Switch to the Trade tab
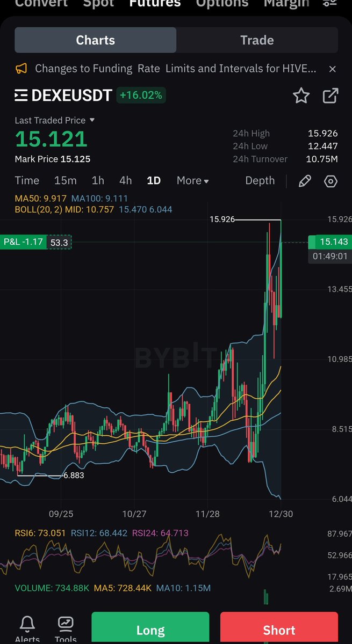 pos(257,40)
